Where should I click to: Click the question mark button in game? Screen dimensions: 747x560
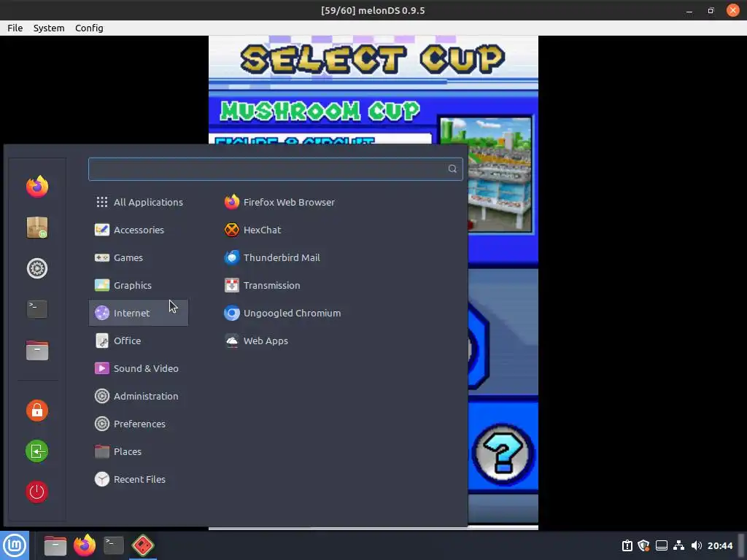[x=503, y=454]
